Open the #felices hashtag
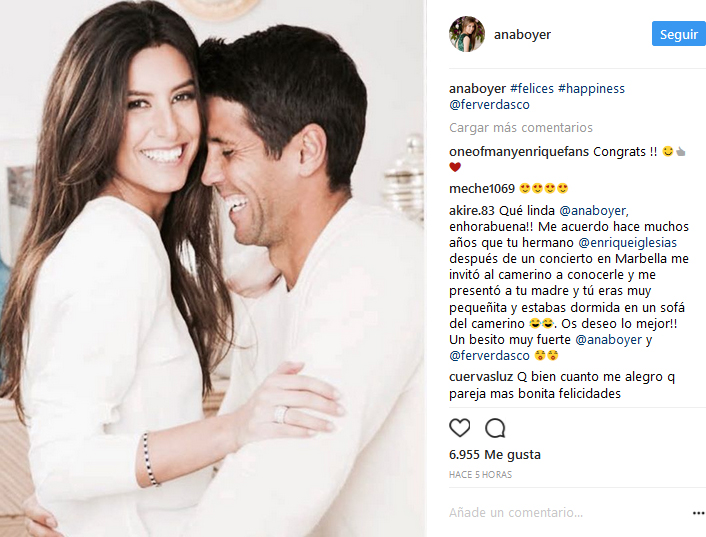706x537 pixels. point(532,89)
